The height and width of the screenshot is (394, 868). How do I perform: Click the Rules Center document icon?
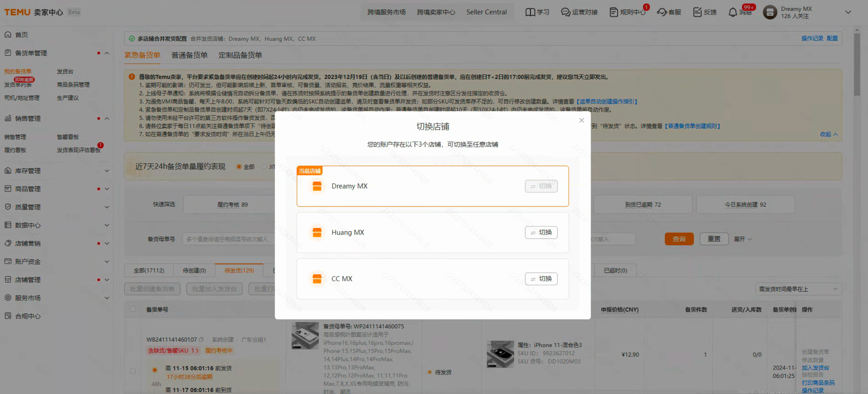[614, 12]
